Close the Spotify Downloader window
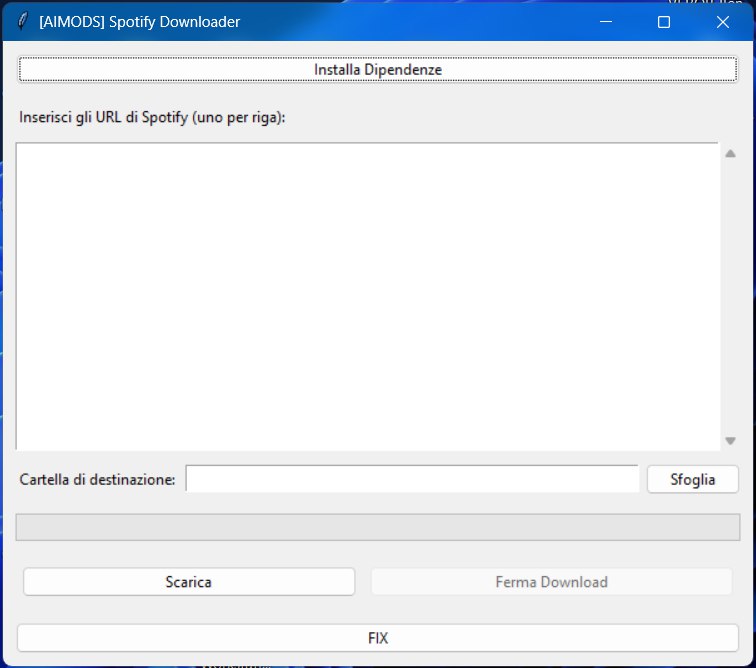 (x=723, y=21)
